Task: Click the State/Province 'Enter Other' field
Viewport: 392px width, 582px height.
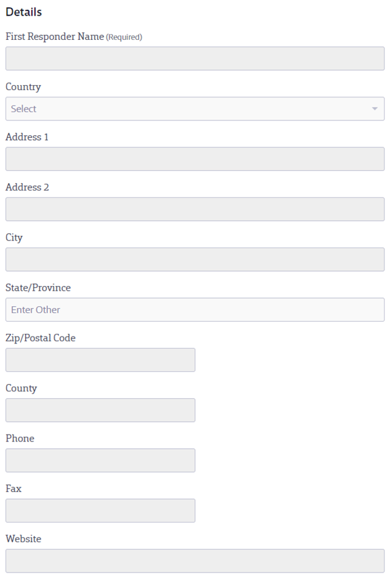Action: 195,310
